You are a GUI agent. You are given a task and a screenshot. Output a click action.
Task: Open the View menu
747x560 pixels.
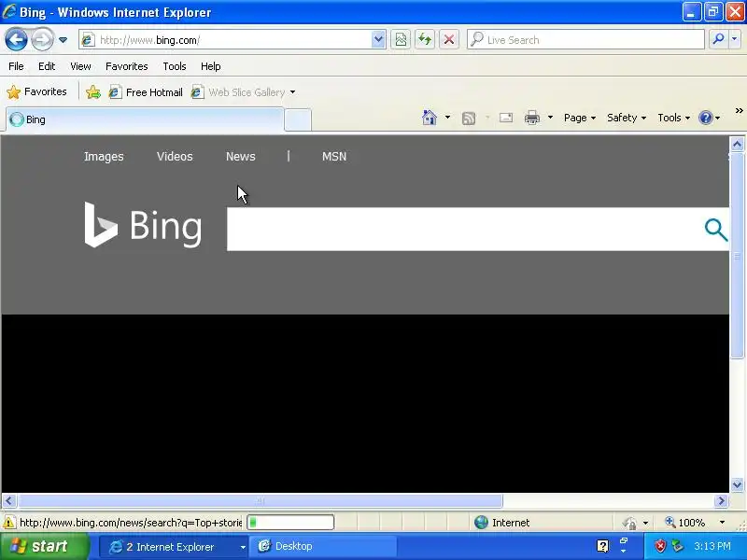(80, 66)
